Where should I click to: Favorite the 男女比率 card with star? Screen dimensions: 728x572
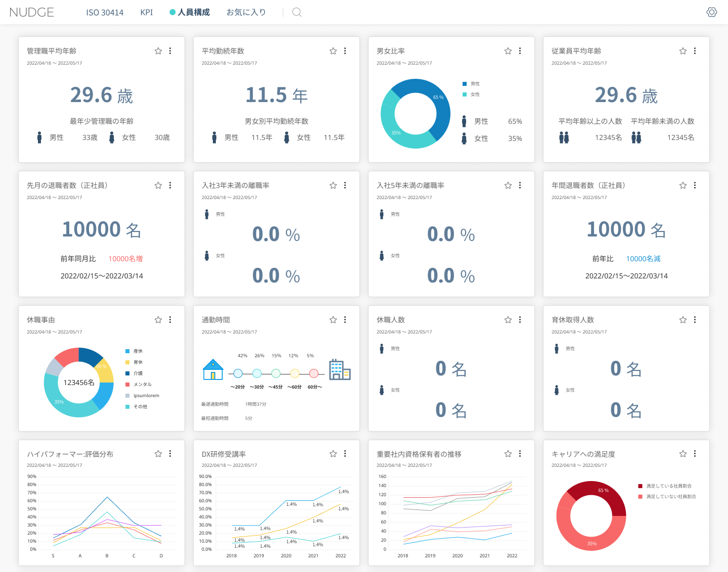[508, 51]
